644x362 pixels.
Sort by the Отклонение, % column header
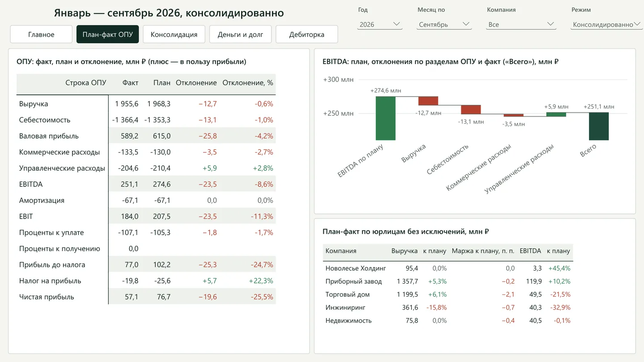coord(248,83)
